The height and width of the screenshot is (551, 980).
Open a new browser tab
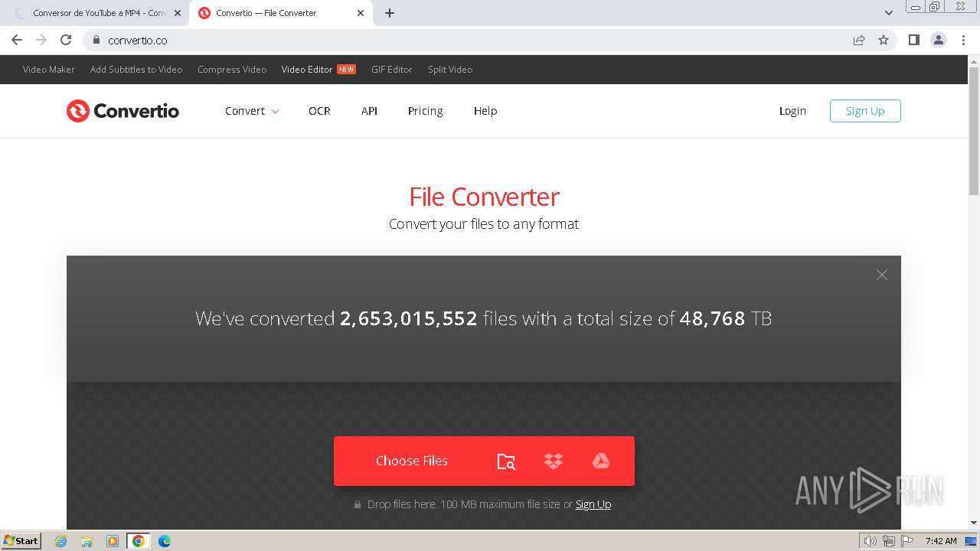[x=390, y=13]
